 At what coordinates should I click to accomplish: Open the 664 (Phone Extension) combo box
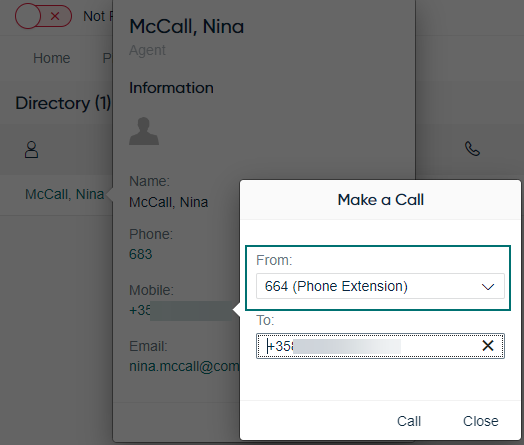[380, 286]
